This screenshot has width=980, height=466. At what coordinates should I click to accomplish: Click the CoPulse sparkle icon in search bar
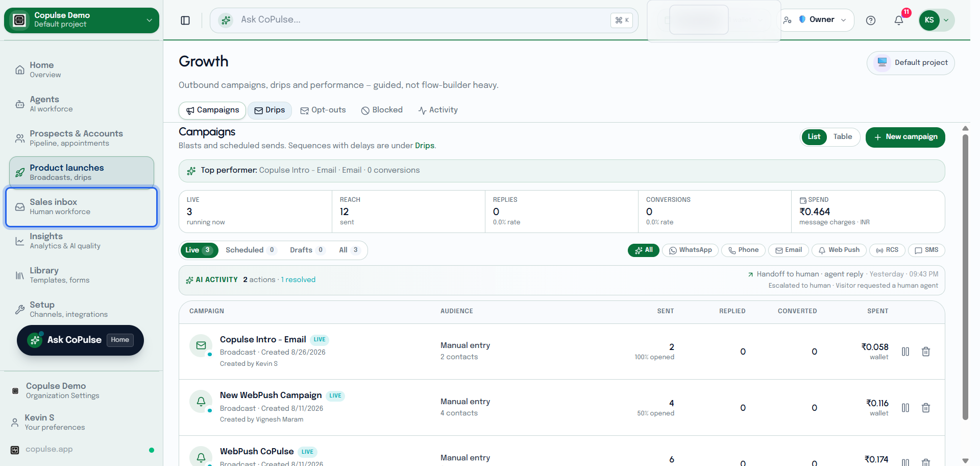point(226,20)
